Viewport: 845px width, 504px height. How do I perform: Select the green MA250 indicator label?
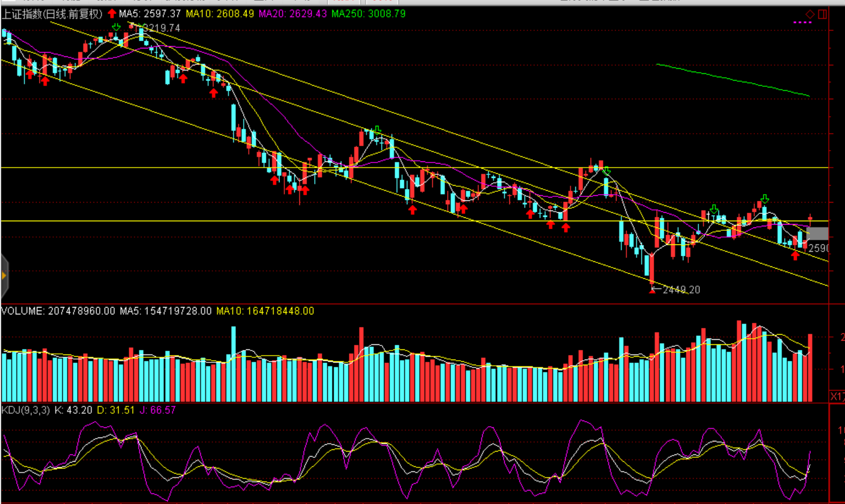tap(368, 14)
